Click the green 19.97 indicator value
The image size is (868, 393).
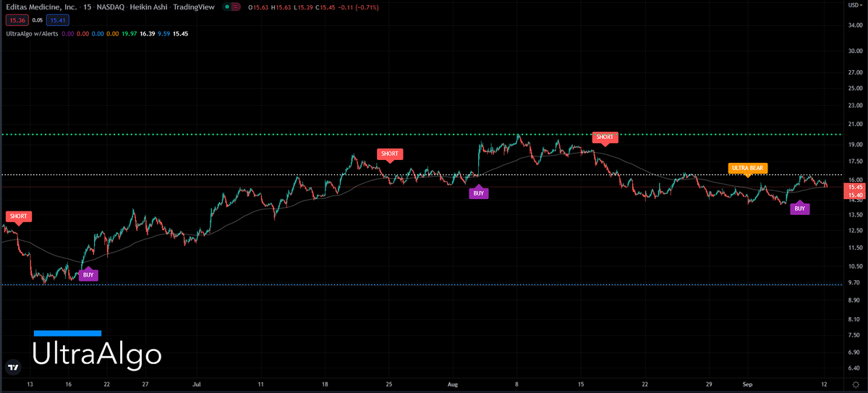click(x=130, y=33)
